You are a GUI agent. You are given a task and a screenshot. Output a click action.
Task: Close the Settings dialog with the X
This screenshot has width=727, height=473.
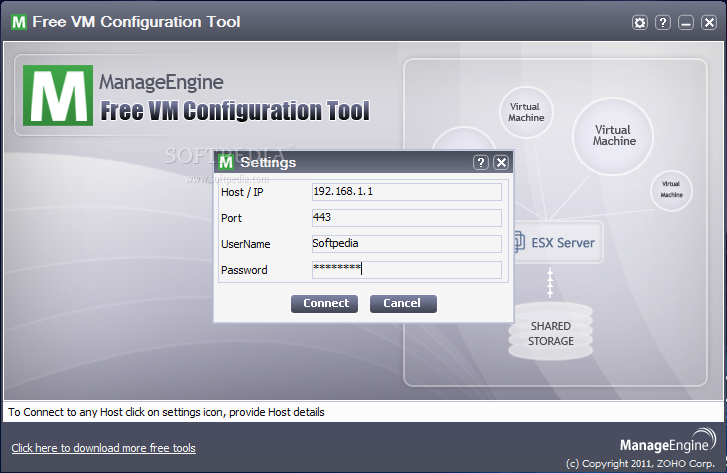coord(501,162)
